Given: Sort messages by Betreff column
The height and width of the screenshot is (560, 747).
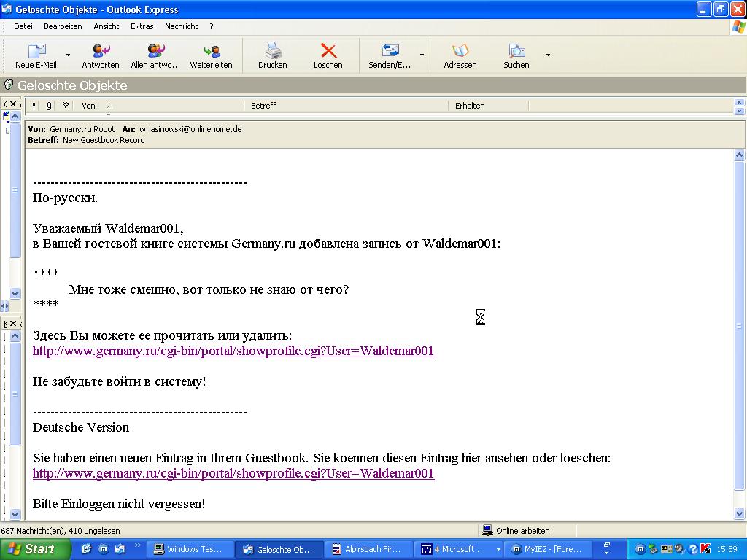Looking at the screenshot, I should pos(347,106).
